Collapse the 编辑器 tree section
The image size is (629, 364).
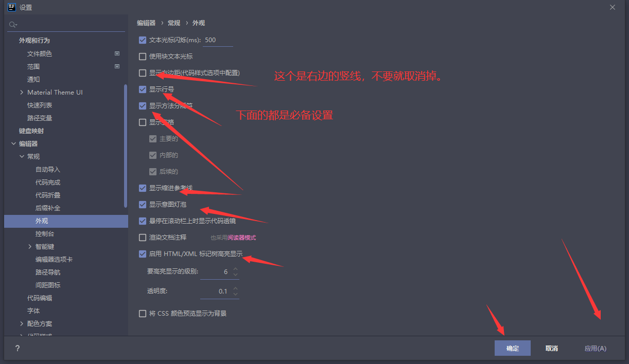tap(13, 144)
